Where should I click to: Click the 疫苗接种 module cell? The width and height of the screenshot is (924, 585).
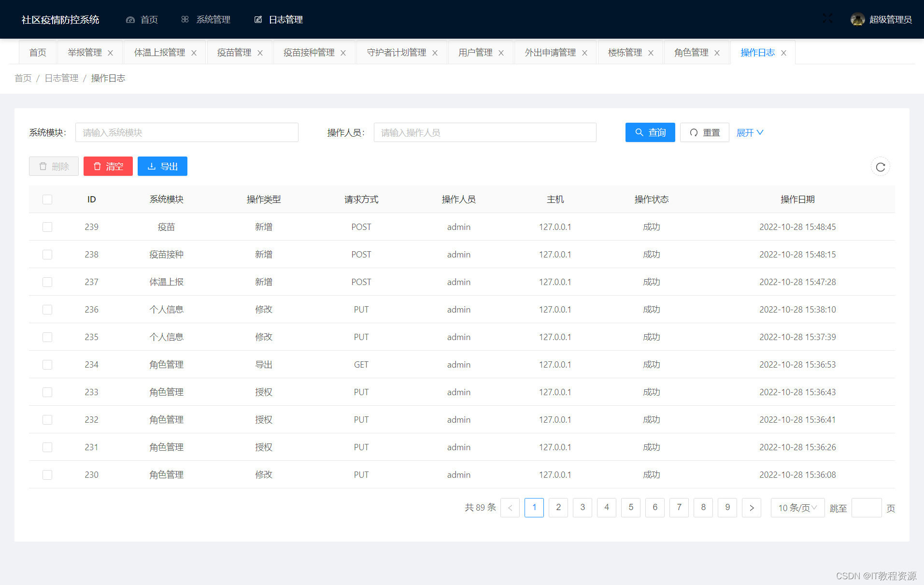[166, 255]
